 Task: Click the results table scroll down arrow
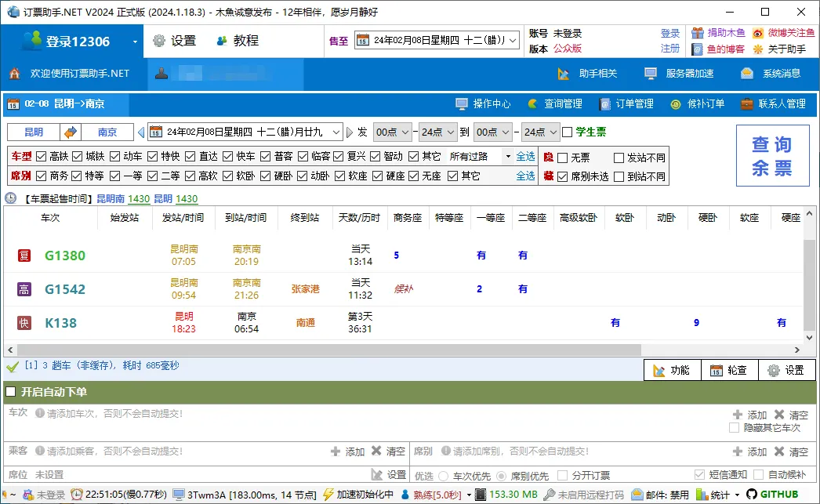click(810, 337)
